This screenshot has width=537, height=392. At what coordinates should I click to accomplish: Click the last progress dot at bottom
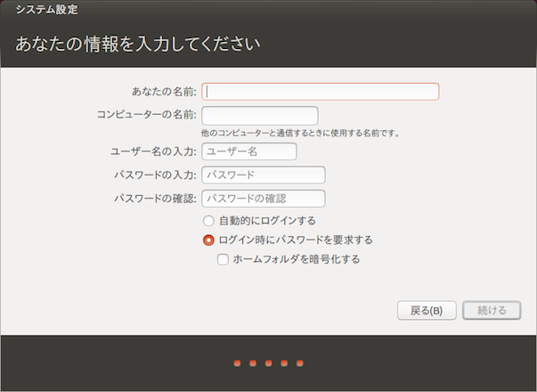click(300, 363)
